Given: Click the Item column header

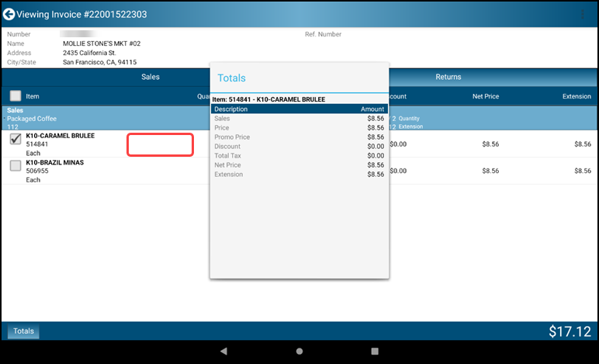Looking at the screenshot, I should point(33,96).
